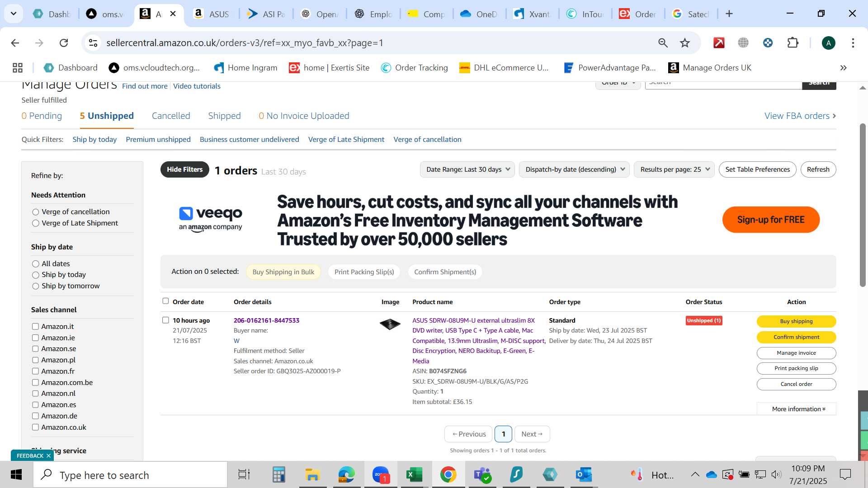The width and height of the screenshot is (868, 488).
Task: Open Microsoft Teams from taskbar
Action: tap(482, 475)
